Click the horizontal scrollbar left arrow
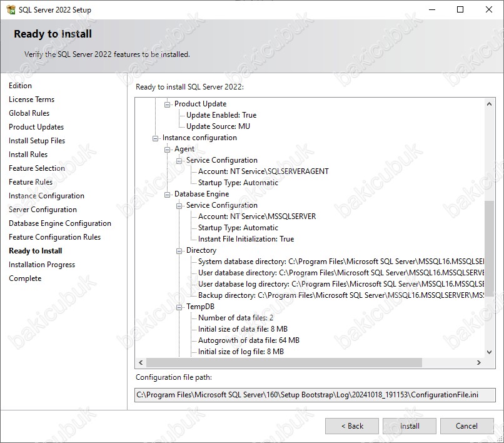The width and height of the screenshot is (504, 443). (141, 362)
